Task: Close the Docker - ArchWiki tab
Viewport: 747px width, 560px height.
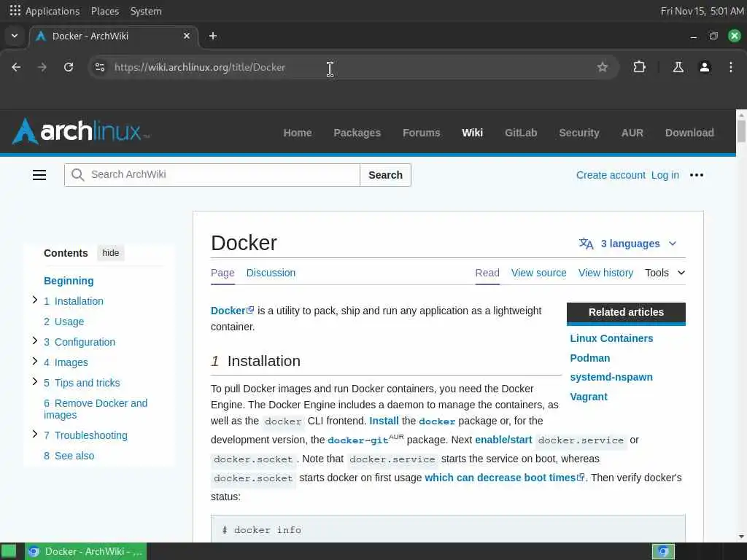Action: (187, 36)
